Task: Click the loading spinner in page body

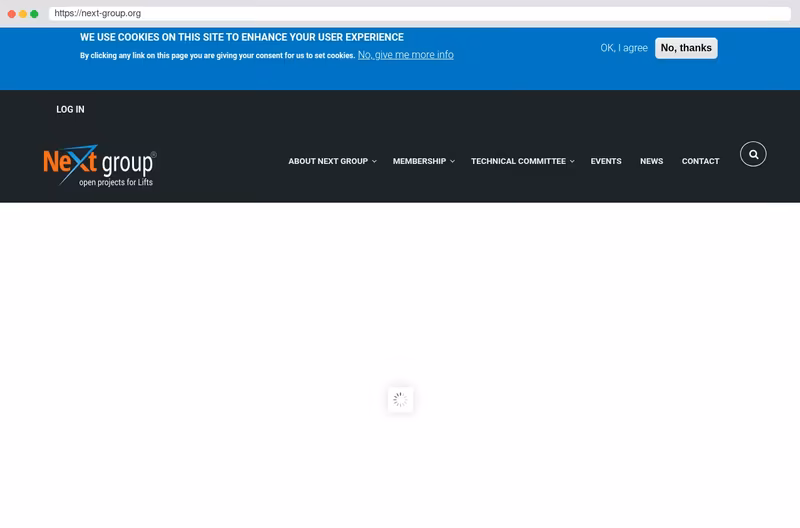Action: tap(401, 399)
